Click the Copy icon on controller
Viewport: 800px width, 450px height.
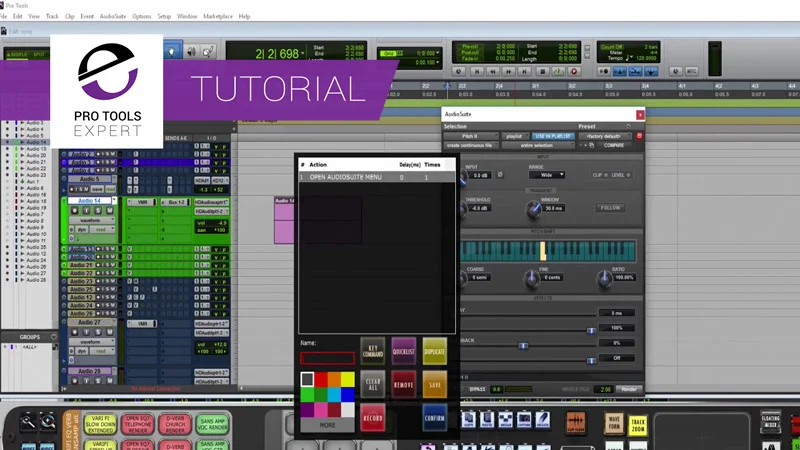tap(468, 419)
